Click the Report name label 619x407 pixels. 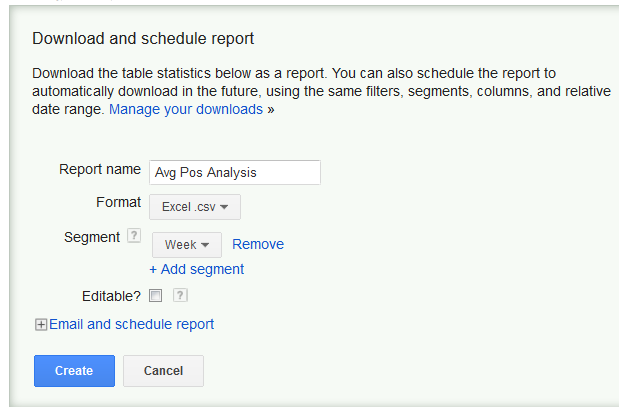tap(100, 169)
